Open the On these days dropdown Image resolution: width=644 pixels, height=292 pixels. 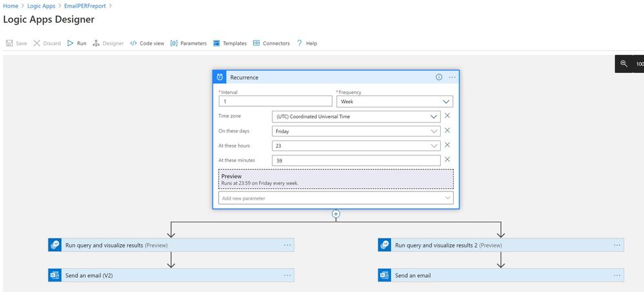click(356, 131)
